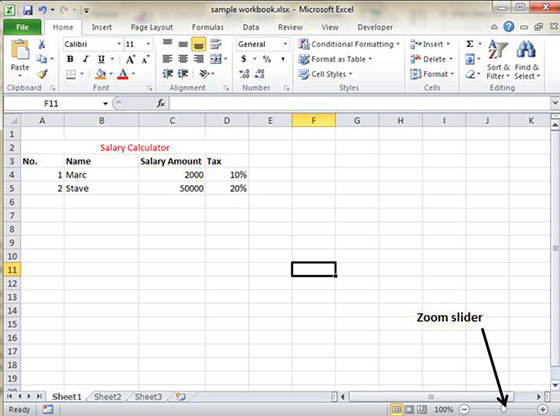Click Insert Function fx button
The height and width of the screenshot is (416, 560).
coord(161,104)
